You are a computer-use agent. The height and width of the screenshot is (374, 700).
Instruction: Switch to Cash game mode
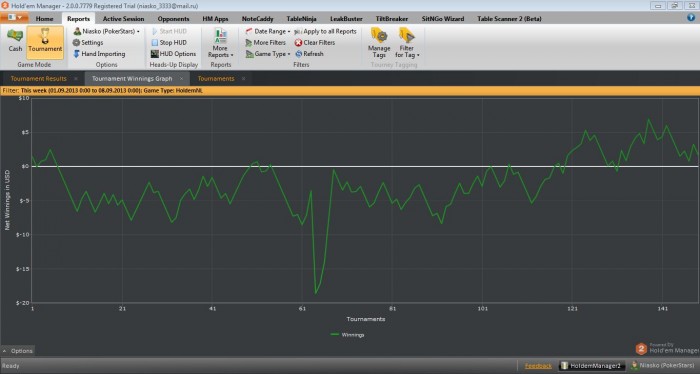[15, 41]
